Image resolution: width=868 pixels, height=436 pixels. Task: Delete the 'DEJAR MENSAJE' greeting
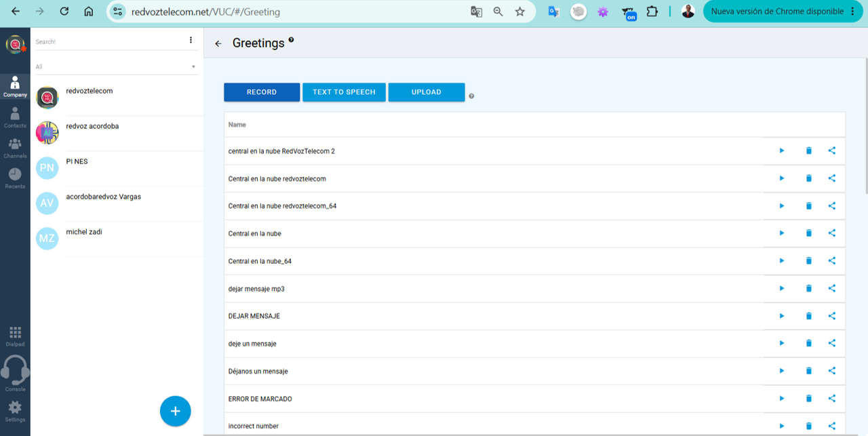808,316
